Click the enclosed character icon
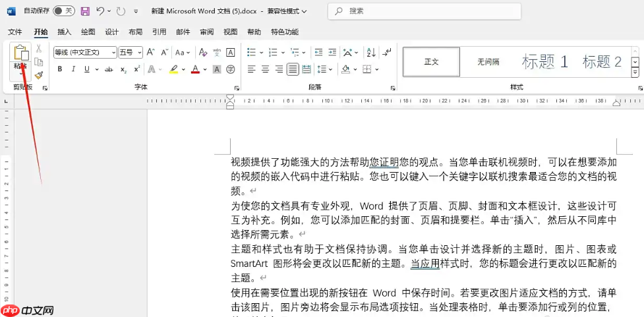 click(231, 69)
